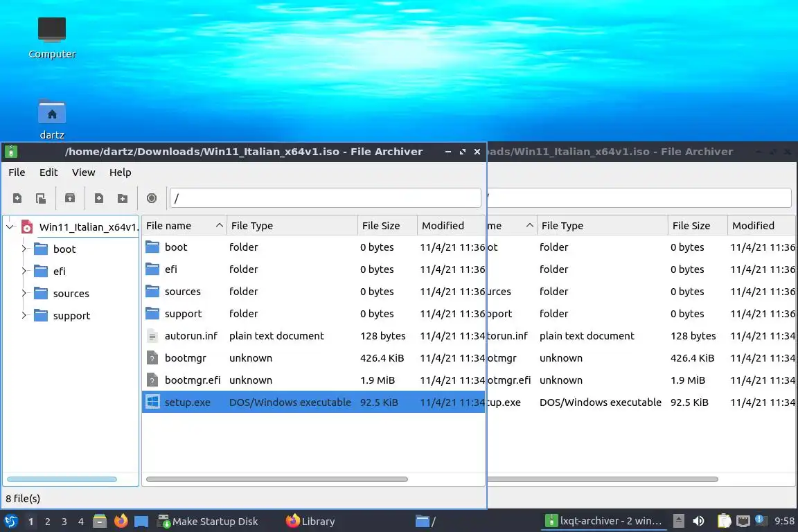The image size is (798, 532).
Task: Click the Add folder toolbar icon
Action: [123, 198]
